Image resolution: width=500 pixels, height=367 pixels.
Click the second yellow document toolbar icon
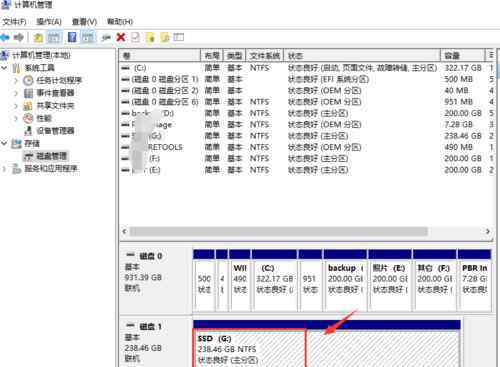click(x=165, y=37)
